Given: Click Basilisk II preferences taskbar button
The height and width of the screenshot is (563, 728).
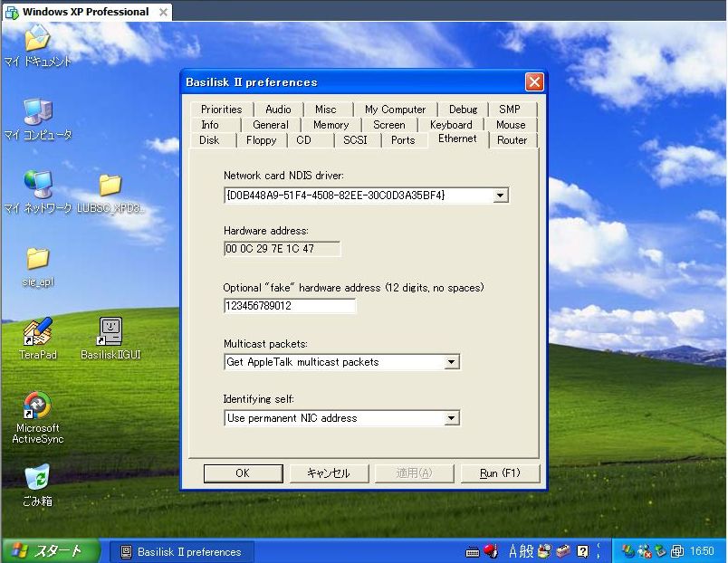Looking at the screenshot, I should point(181,552).
